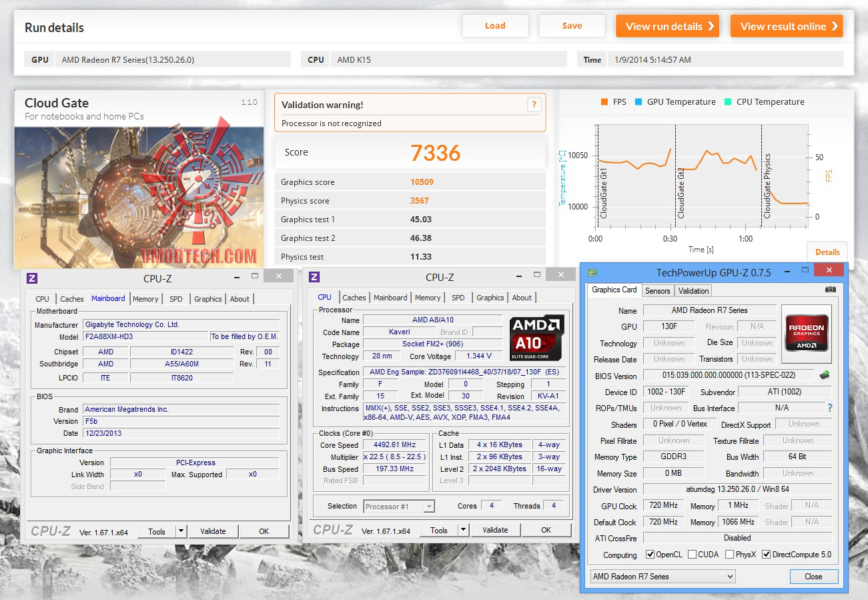This screenshot has height=600, width=868.
Task: Switch to the Sensors tab in GPU-Z
Action: [x=658, y=291]
